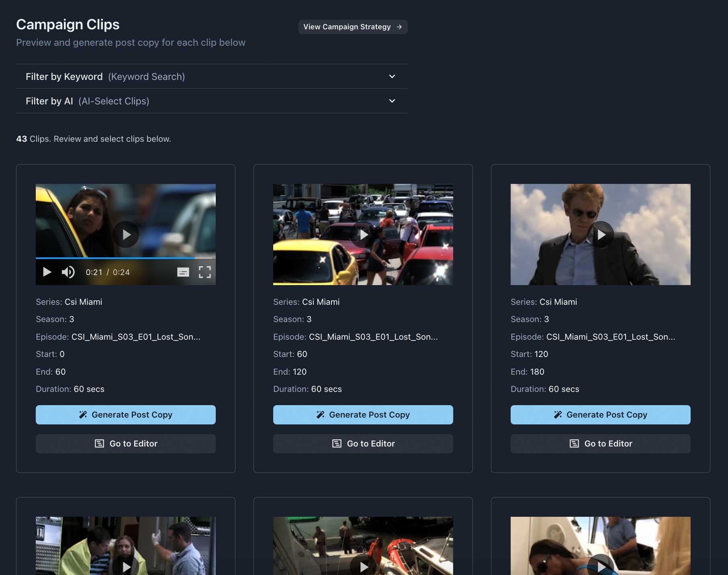Enter fullscreen on the first clip video
728x575 pixels.
[205, 272]
